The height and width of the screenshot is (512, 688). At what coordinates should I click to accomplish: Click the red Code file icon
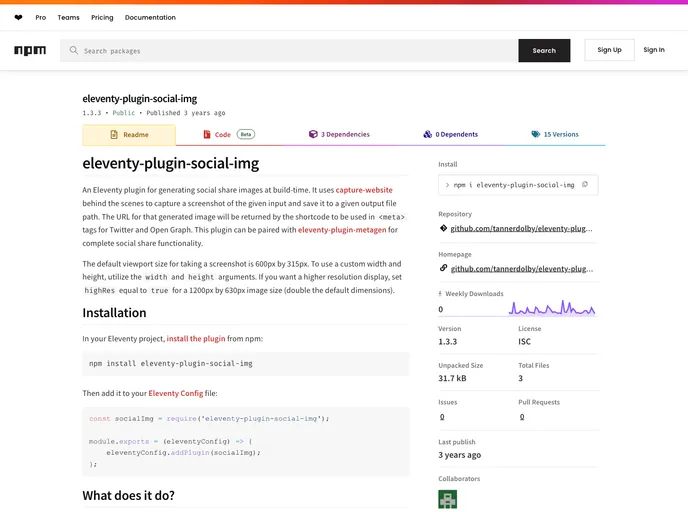(207, 134)
